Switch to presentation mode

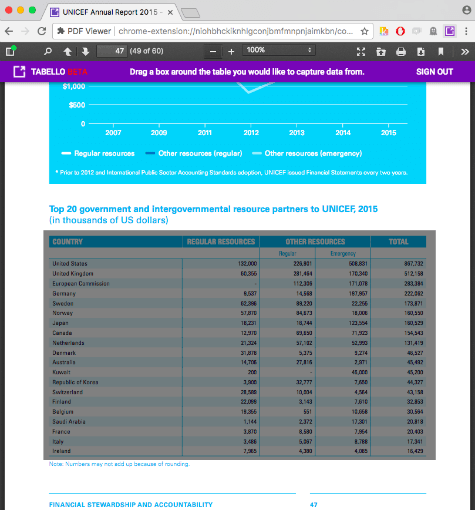[x=361, y=52]
